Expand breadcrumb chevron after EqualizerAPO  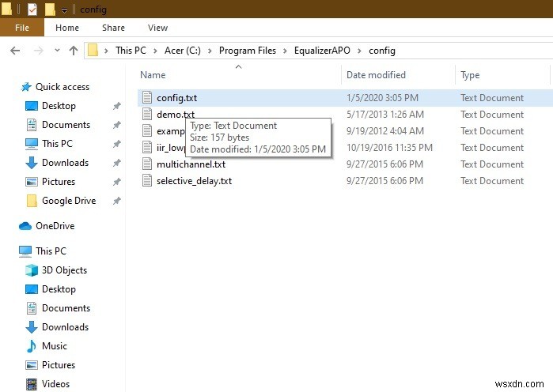pyautogui.click(x=359, y=51)
